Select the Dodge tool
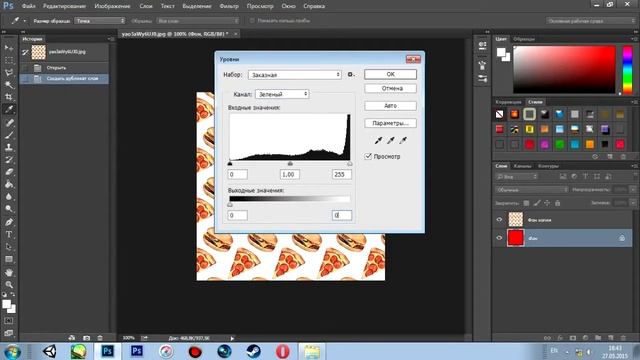The image size is (640, 360). click(x=9, y=209)
